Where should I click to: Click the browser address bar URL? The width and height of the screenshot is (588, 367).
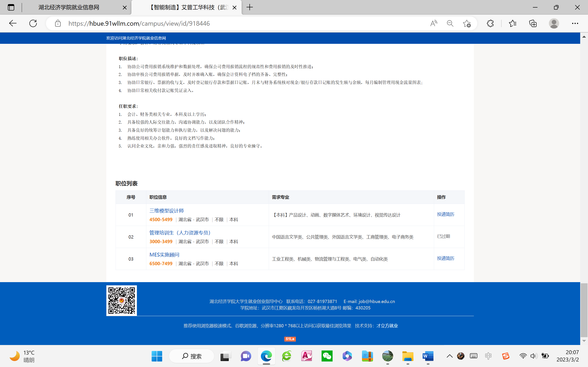point(139,23)
